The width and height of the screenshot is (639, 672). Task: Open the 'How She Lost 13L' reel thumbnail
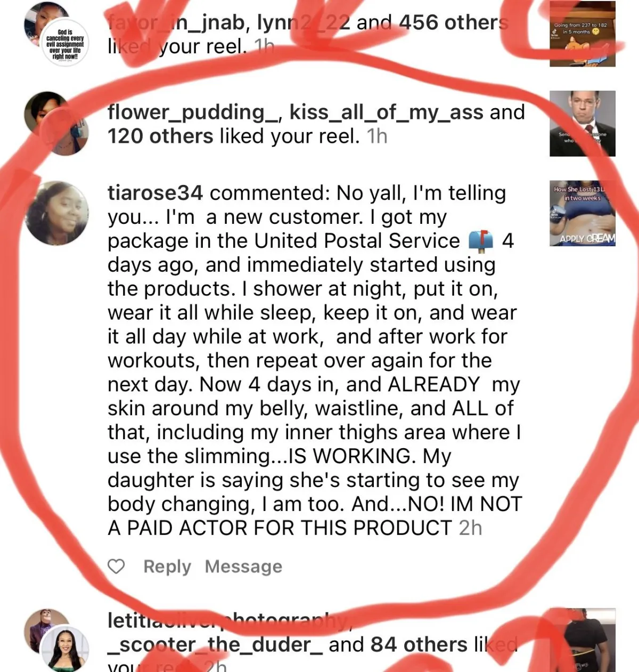pos(583,213)
